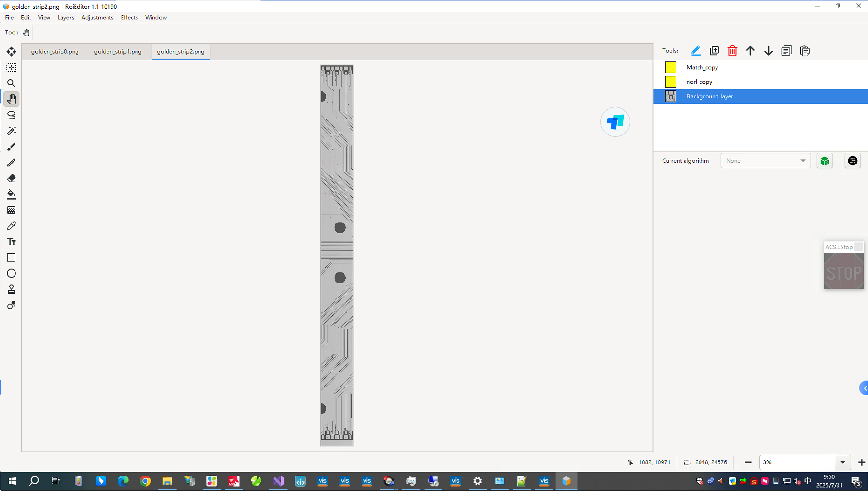Select the Move tool in left toolbar
This screenshot has width=868, height=491.
(11, 52)
